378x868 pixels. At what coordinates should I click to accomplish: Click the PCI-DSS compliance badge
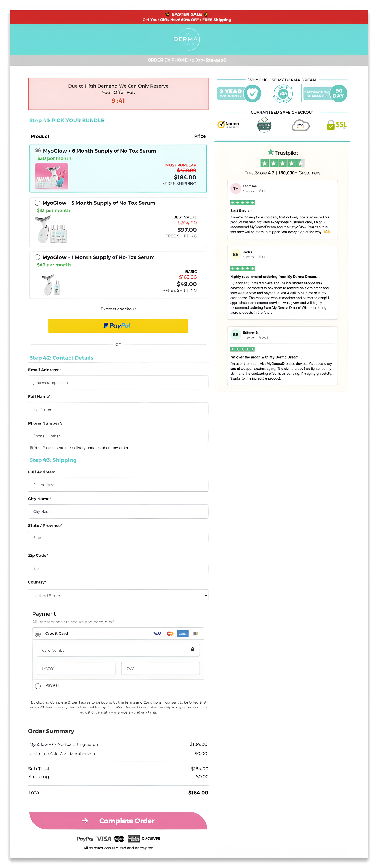coord(264,125)
